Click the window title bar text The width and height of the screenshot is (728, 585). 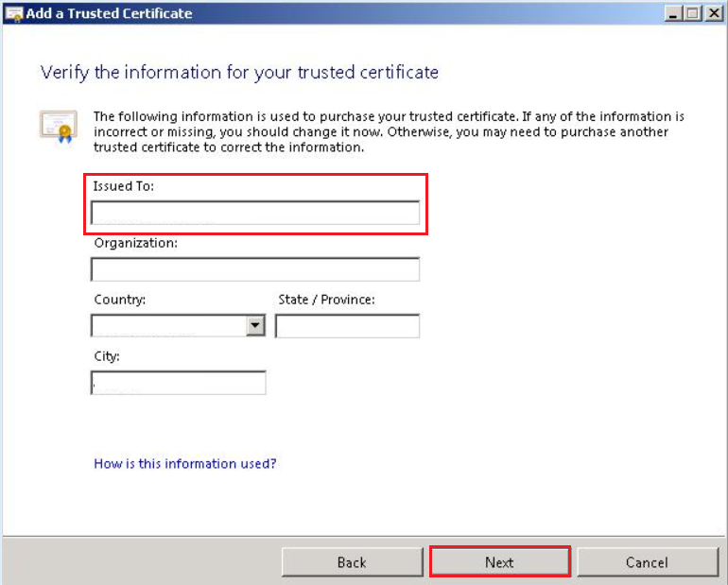(x=112, y=13)
